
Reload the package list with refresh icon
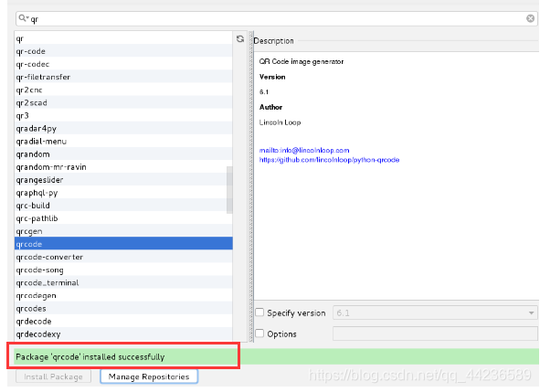point(240,39)
